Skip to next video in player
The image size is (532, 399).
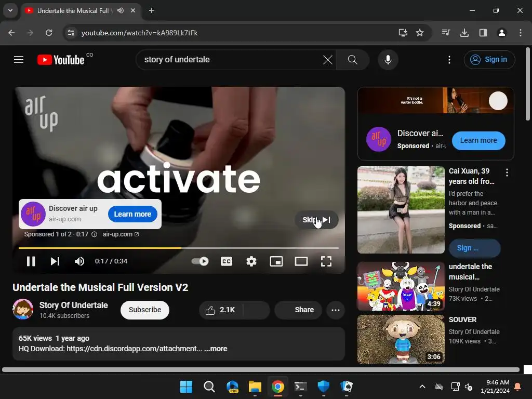pyautogui.click(x=55, y=261)
